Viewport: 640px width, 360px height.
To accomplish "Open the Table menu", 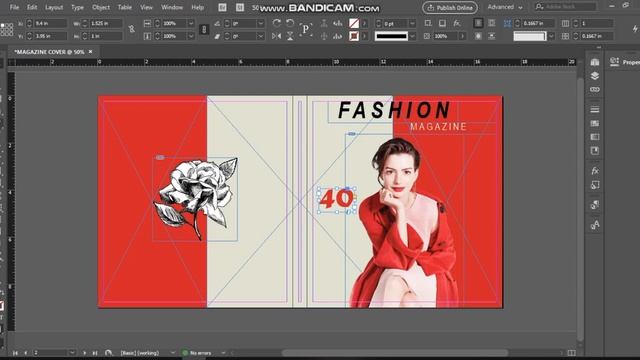I will click(124, 7).
